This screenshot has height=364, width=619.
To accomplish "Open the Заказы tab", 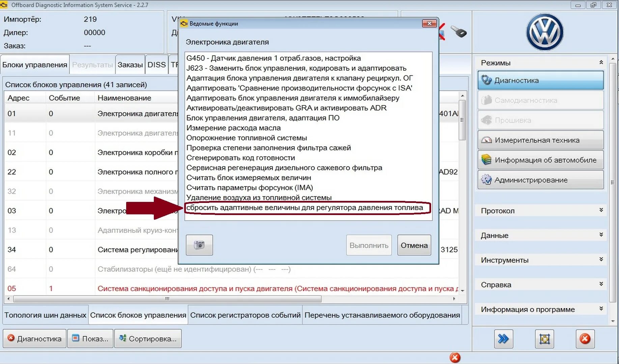I will tap(130, 65).
